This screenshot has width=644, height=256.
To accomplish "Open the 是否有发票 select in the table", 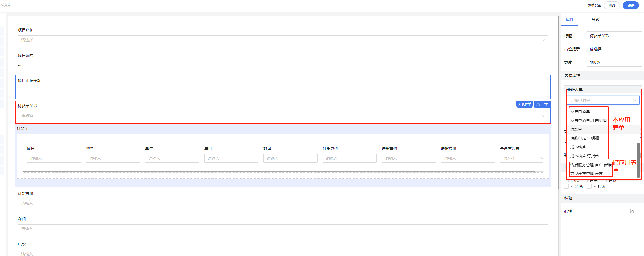I will point(522,158).
